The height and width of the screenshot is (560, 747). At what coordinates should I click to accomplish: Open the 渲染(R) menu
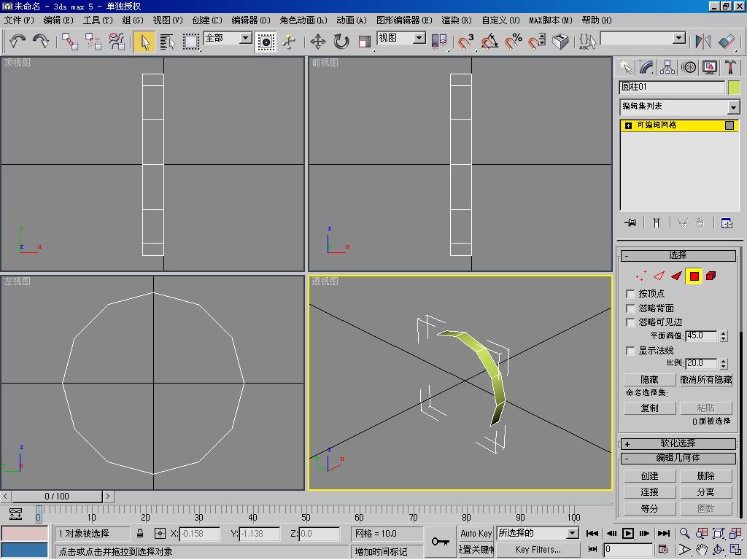pyautogui.click(x=457, y=20)
